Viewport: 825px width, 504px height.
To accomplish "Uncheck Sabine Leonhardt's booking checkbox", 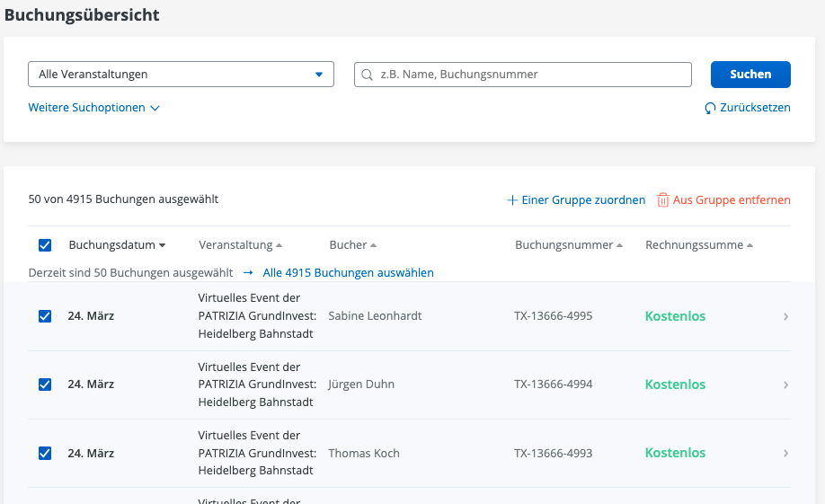I will (x=45, y=316).
